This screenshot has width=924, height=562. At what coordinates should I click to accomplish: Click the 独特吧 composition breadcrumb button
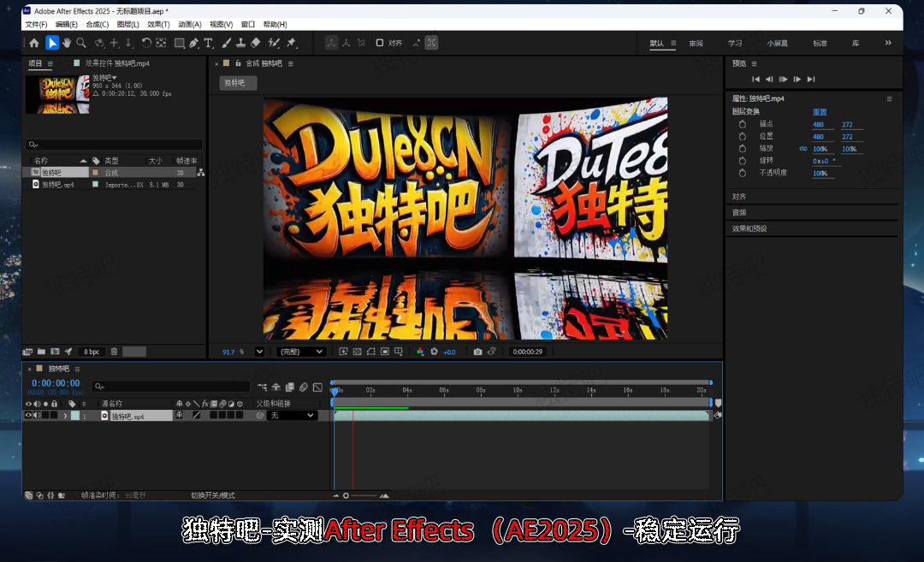click(238, 83)
